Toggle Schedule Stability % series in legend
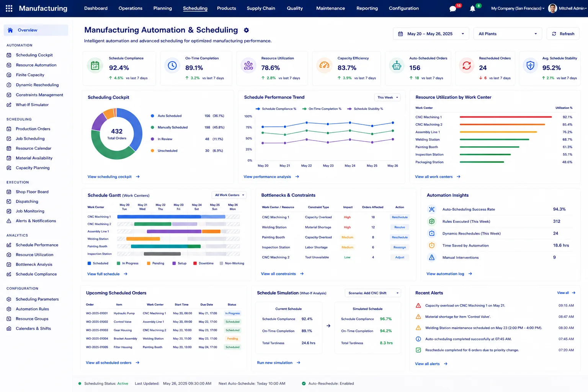 pyautogui.click(x=365, y=109)
